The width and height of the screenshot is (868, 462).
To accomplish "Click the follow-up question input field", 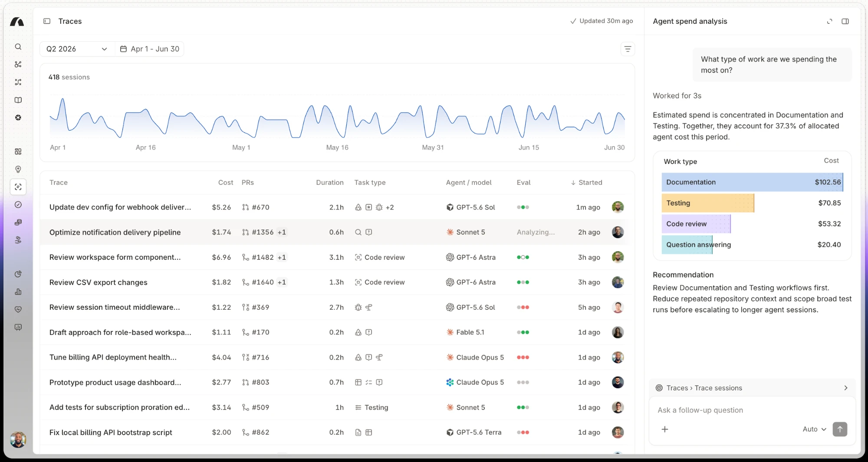I will point(752,410).
